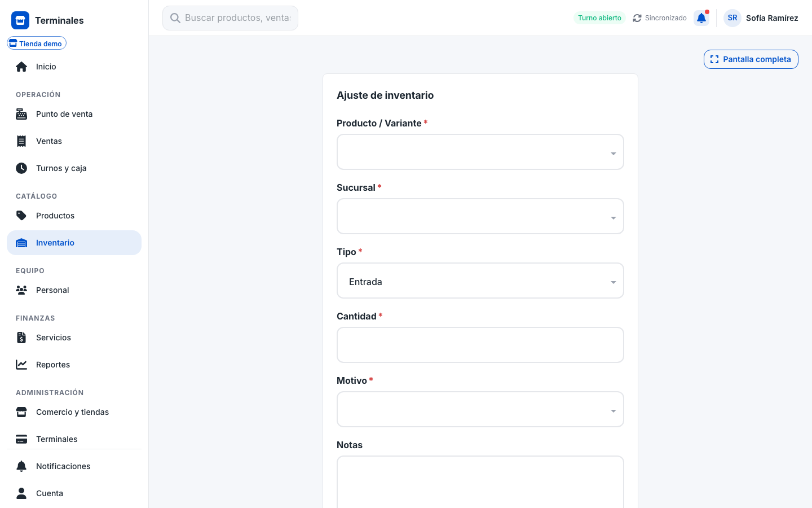Click the Reportes chart icon
The image size is (812, 508).
tap(21, 365)
